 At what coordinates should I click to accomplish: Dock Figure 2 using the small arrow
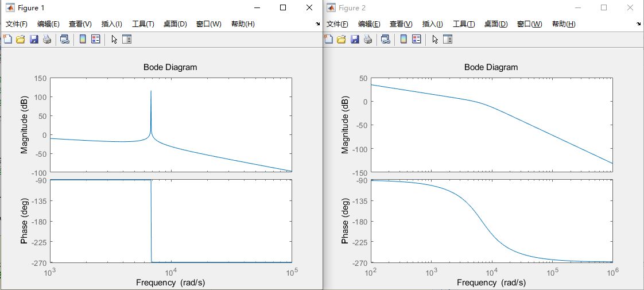click(x=638, y=24)
